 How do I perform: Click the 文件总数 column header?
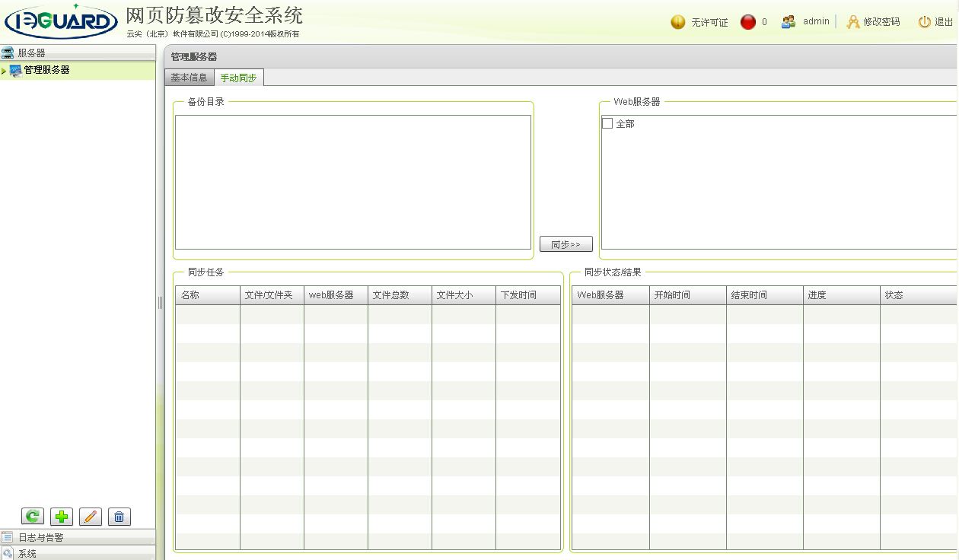[400, 295]
